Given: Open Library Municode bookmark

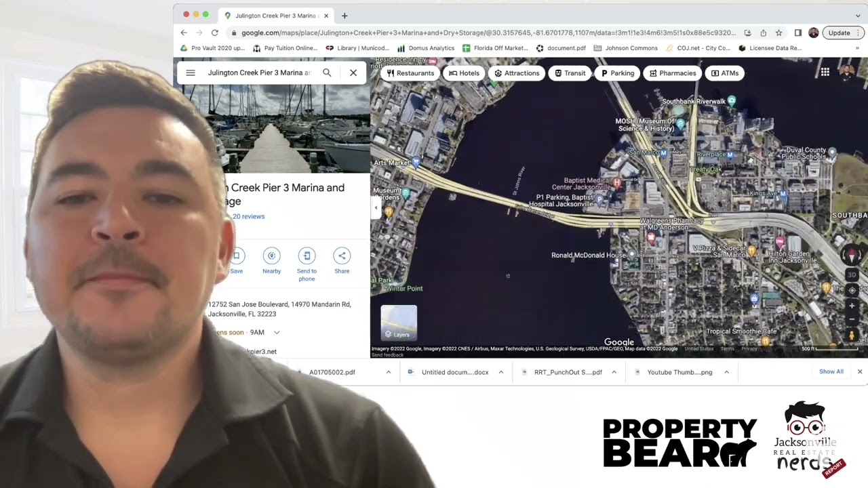Looking at the screenshot, I should (357, 48).
